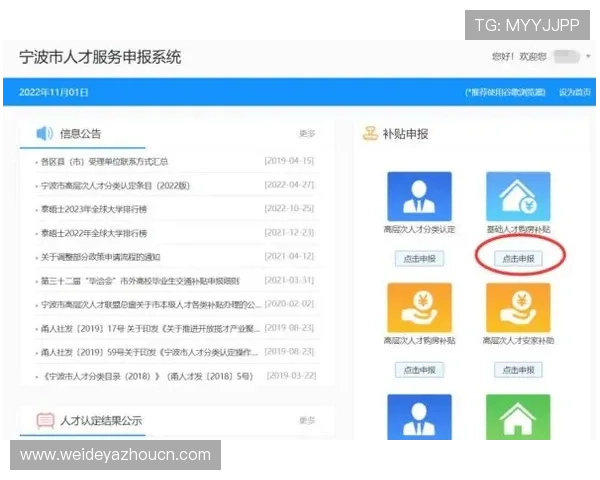Open notice 泰晤士2022年全球大学排行榜

94,233
